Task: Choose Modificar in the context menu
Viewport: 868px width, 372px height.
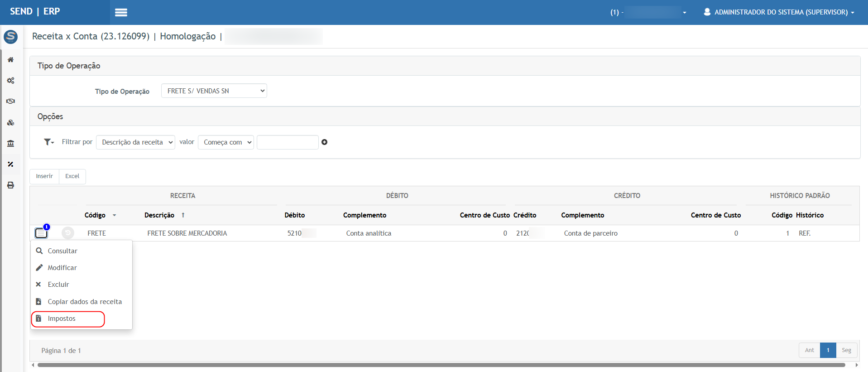Action: (62, 268)
